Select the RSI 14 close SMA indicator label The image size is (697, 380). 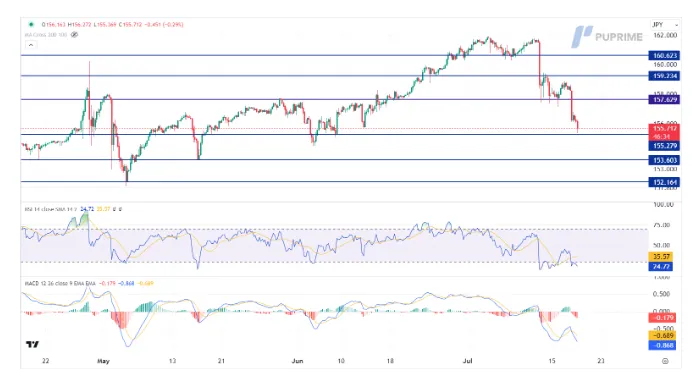point(51,209)
